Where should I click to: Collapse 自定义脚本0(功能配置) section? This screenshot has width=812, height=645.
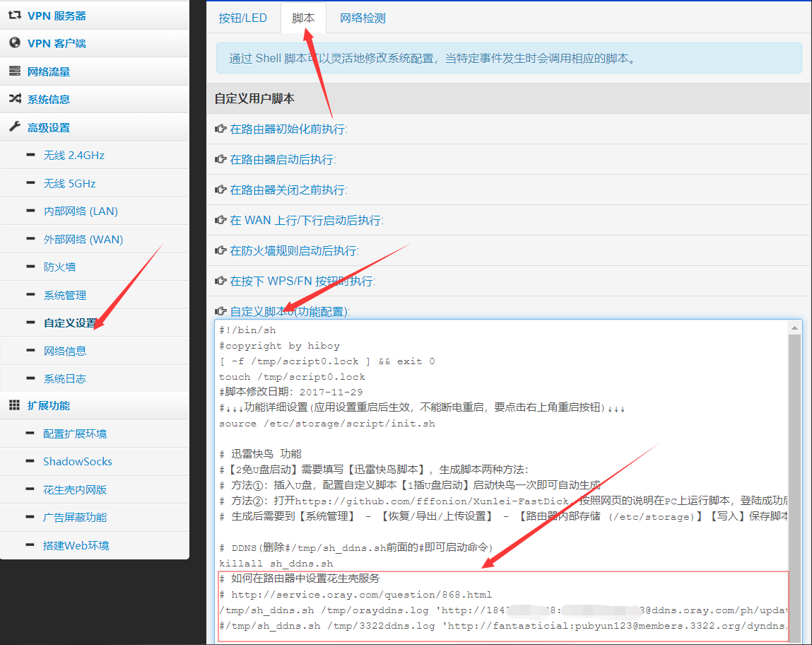coord(290,312)
